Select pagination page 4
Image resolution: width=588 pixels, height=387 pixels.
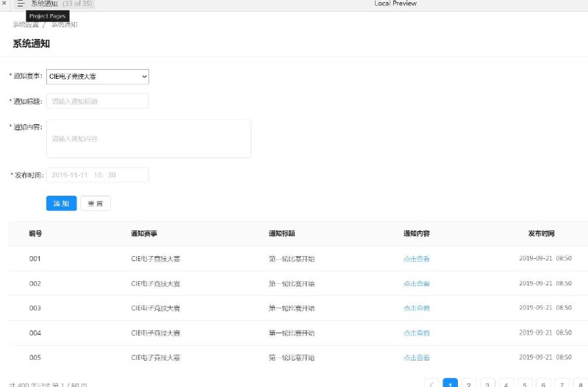tap(506, 384)
